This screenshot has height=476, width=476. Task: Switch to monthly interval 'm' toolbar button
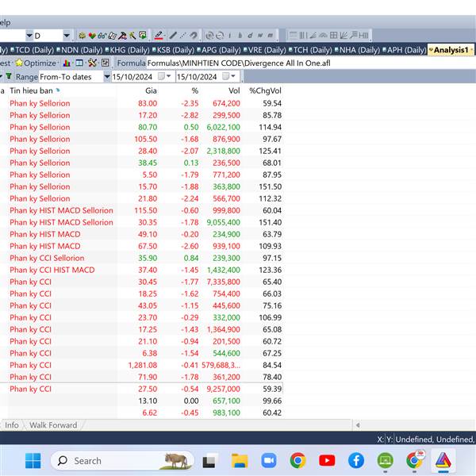point(271,36)
